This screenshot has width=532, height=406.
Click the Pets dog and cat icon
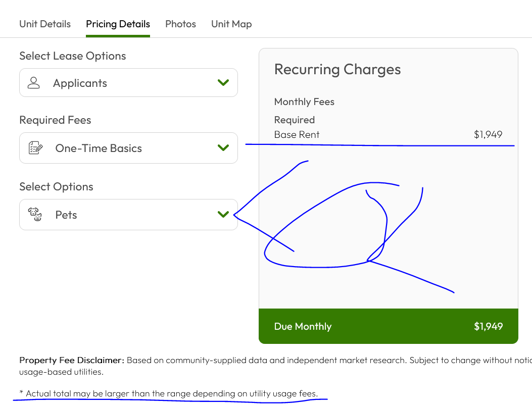tap(35, 215)
